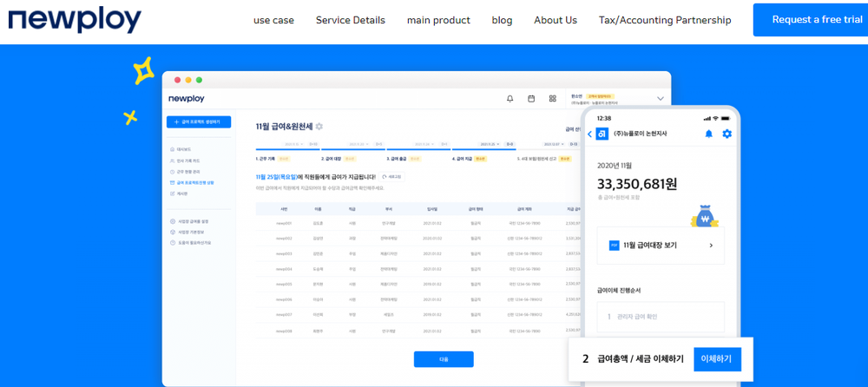The height and width of the screenshot is (387, 868).
Task: Open the date dropdown for step 3
Action: pyautogui.click(x=425, y=144)
